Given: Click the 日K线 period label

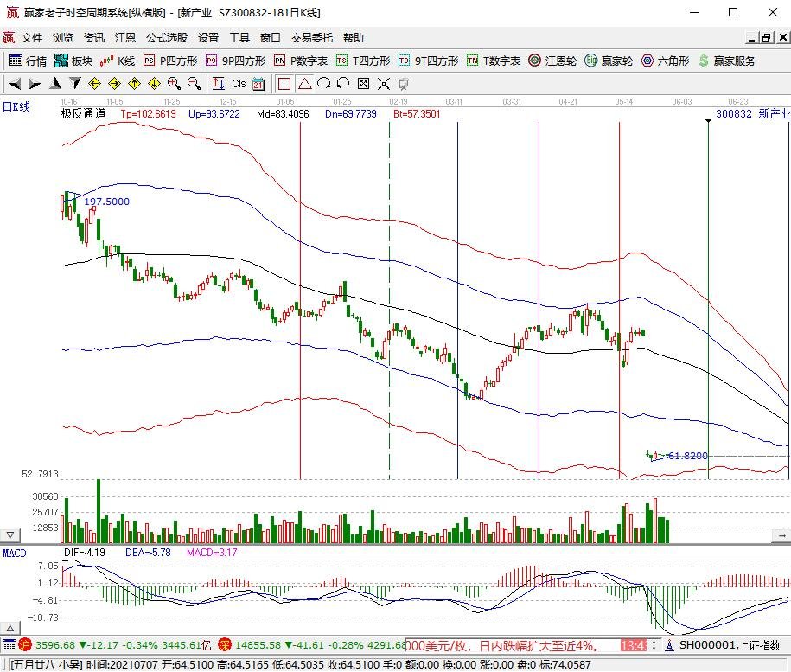Looking at the screenshot, I should pyautogui.click(x=16, y=106).
